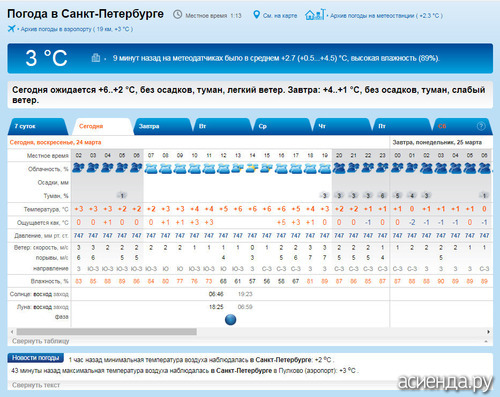The width and height of the screenshot is (500, 397).
Task: Click the sensor building icon in the blue banner
Action: (96, 58)
